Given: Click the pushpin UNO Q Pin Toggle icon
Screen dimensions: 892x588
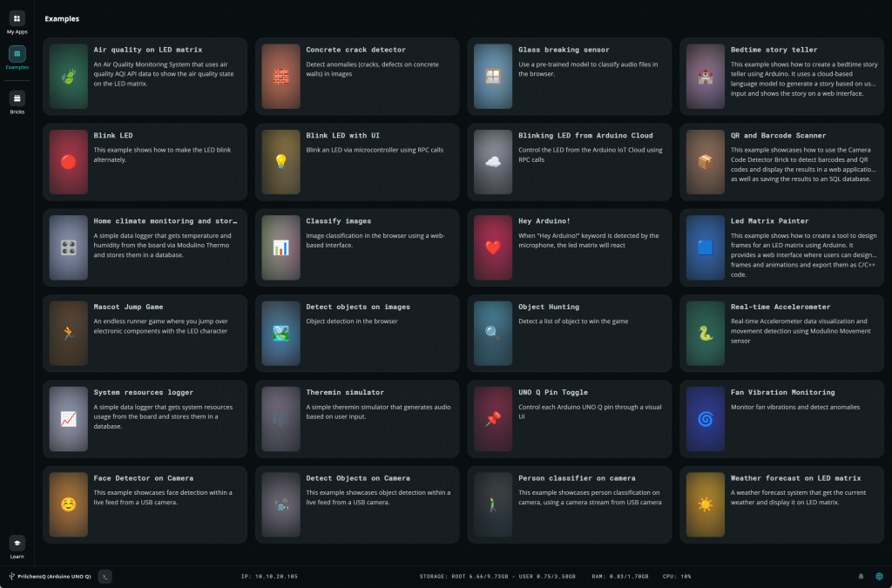Looking at the screenshot, I should coord(493,418).
